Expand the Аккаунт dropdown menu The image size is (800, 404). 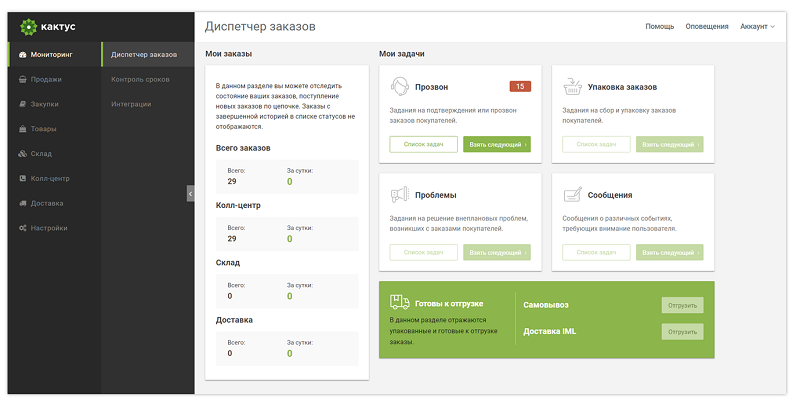pyautogui.click(x=757, y=27)
